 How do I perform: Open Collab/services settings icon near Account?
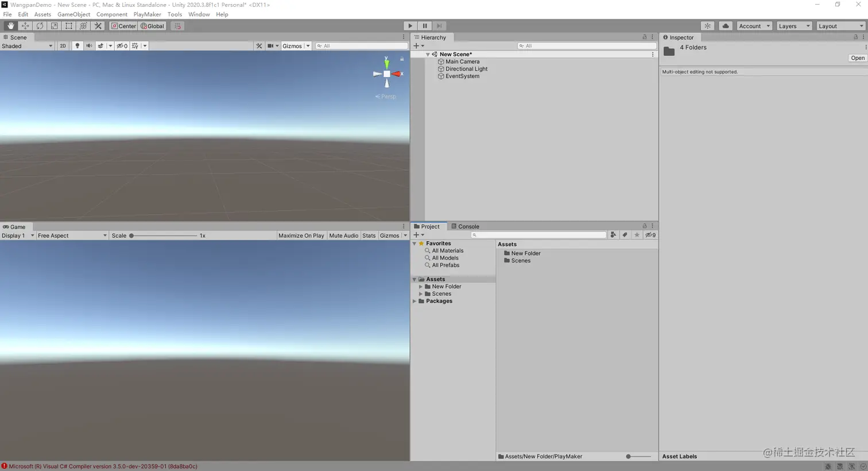(708, 26)
